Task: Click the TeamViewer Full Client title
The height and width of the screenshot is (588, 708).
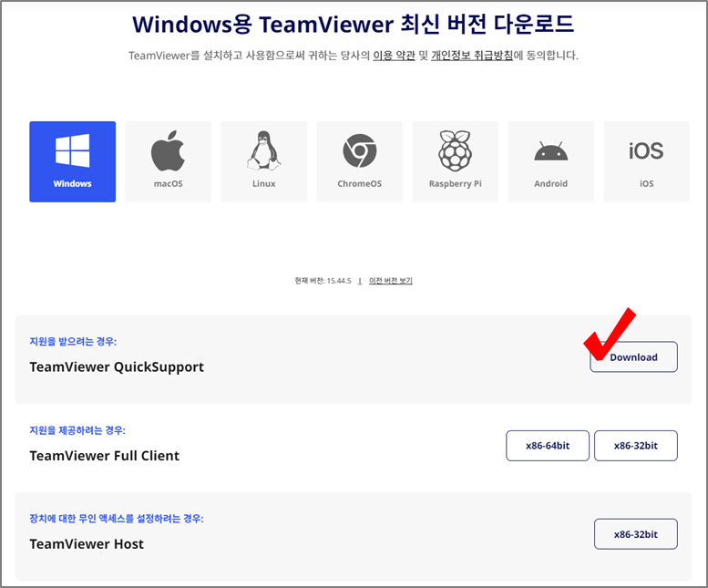Action: (x=104, y=456)
